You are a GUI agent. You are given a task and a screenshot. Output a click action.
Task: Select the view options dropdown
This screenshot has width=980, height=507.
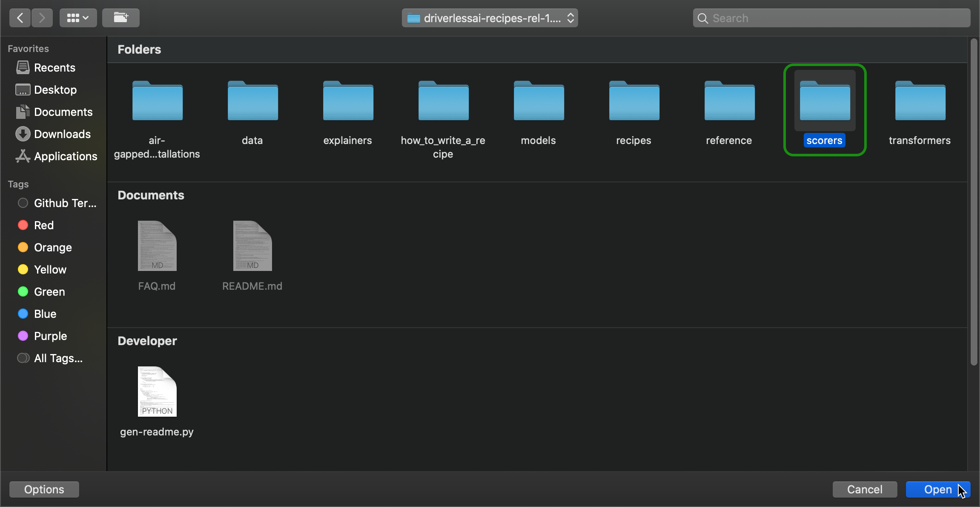(x=77, y=17)
